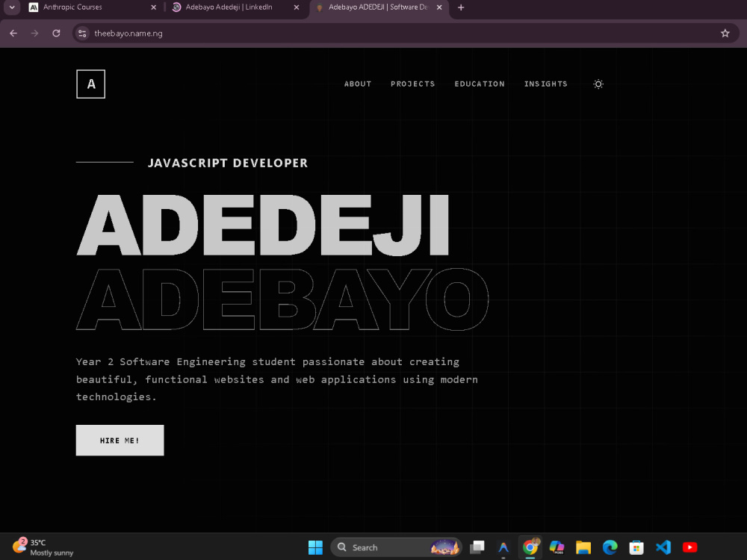Viewport: 747px width, 560px height.
Task: Close the LinkedIn tab
Action: tap(297, 7)
